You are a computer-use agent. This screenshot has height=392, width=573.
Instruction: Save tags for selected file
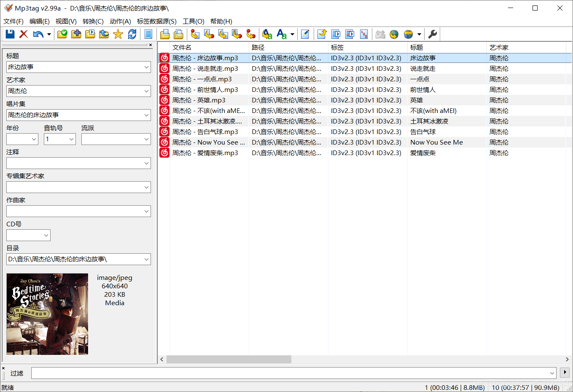(x=9, y=34)
